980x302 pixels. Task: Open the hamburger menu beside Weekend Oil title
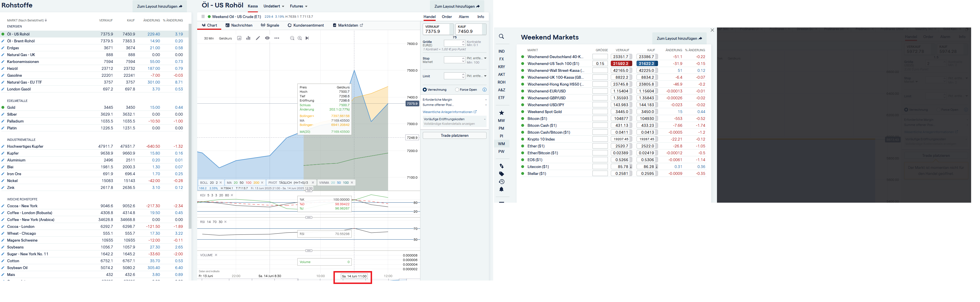[203, 17]
